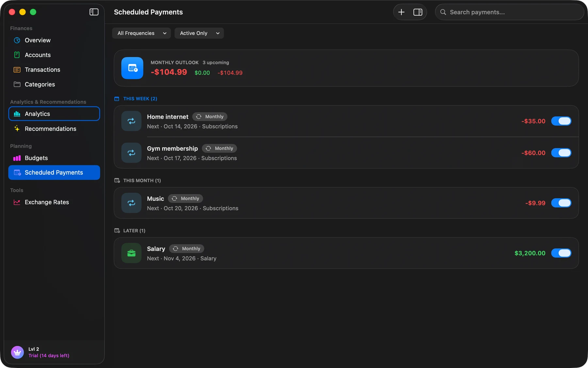
Task: Click the Categories folder icon
Action: (17, 84)
